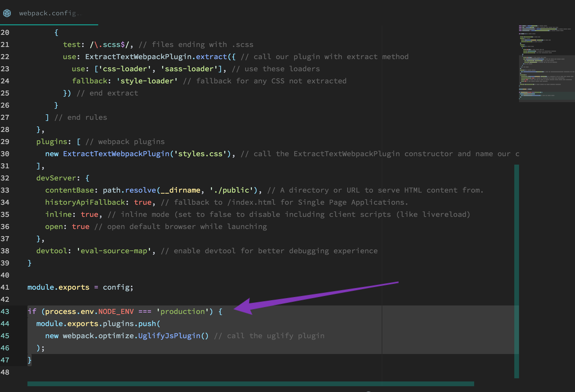Click the historyApiFallback true value

pyautogui.click(x=143, y=202)
